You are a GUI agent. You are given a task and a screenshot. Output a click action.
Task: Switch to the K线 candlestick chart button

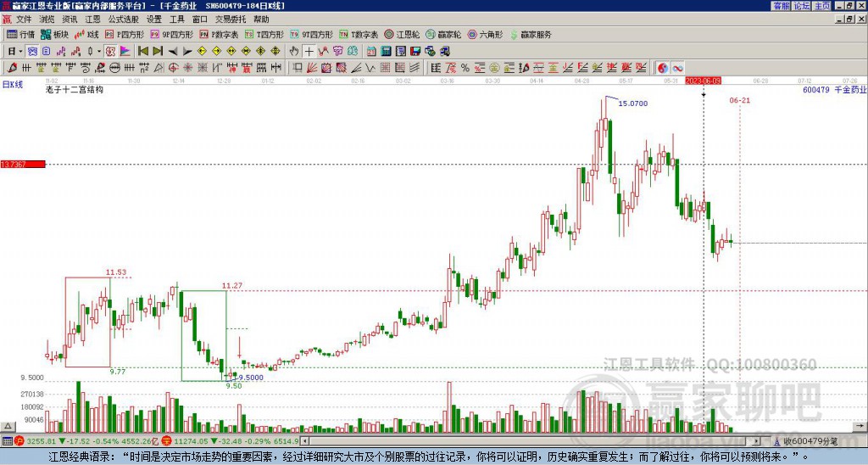point(86,34)
